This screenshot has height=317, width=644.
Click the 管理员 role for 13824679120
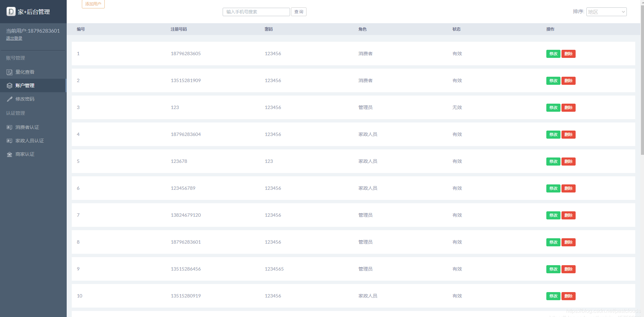[x=365, y=215]
